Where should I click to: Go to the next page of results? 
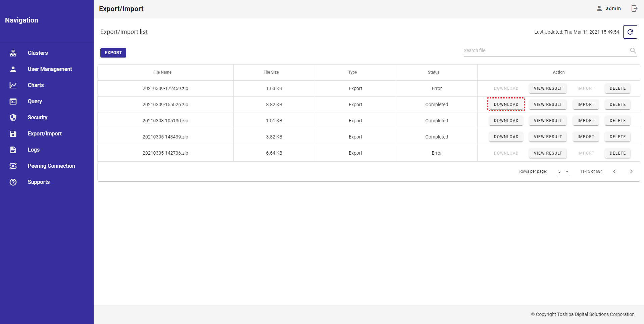[631, 171]
